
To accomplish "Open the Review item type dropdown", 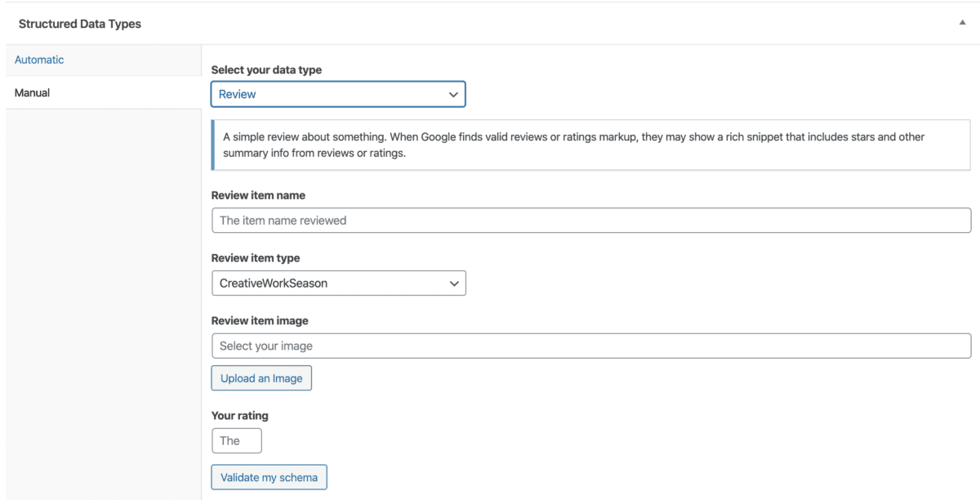I will pos(338,283).
